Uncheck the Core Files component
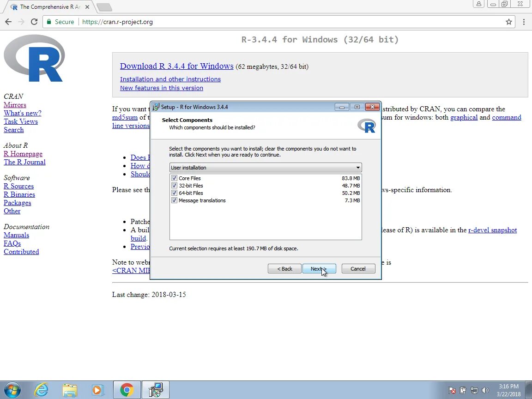 point(174,178)
